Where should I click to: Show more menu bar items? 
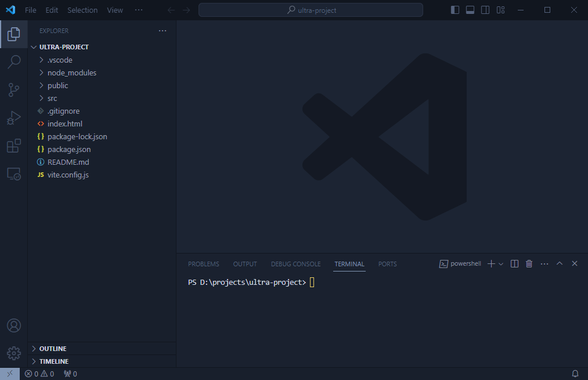138,10
